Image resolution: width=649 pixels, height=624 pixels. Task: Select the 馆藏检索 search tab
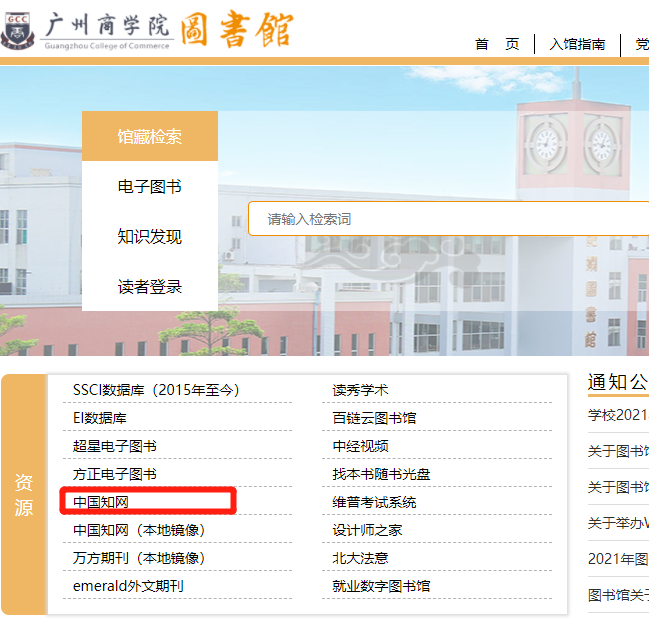coord(150,137)
